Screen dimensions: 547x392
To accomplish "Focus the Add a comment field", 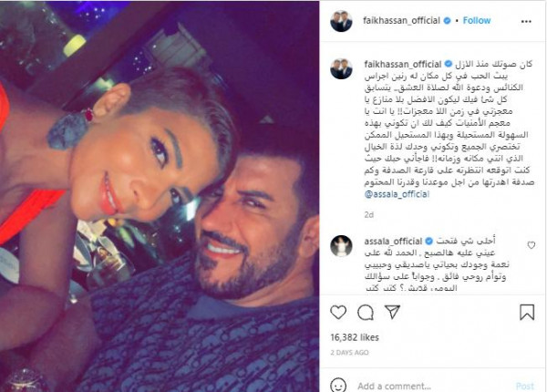I will click(x=432, y=386).
